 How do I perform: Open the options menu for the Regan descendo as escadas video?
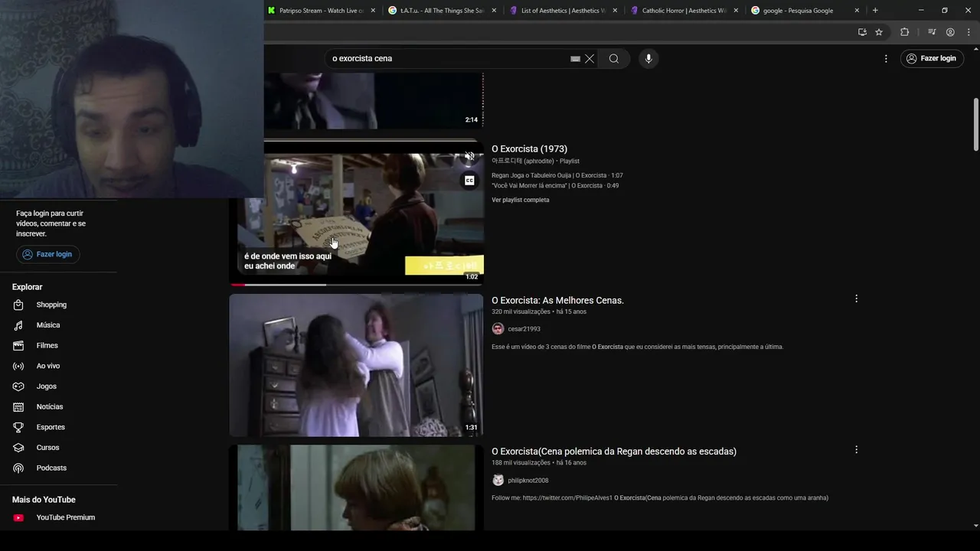coord(856,449)
